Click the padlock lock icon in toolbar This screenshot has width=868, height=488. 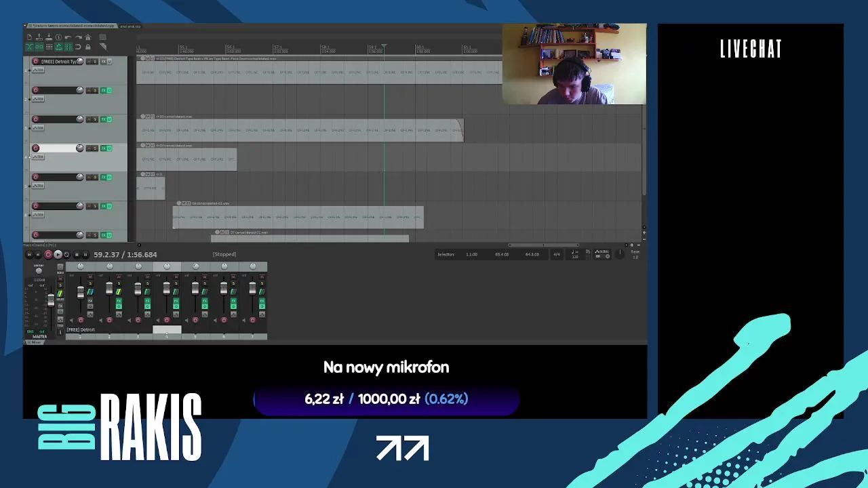87,47
